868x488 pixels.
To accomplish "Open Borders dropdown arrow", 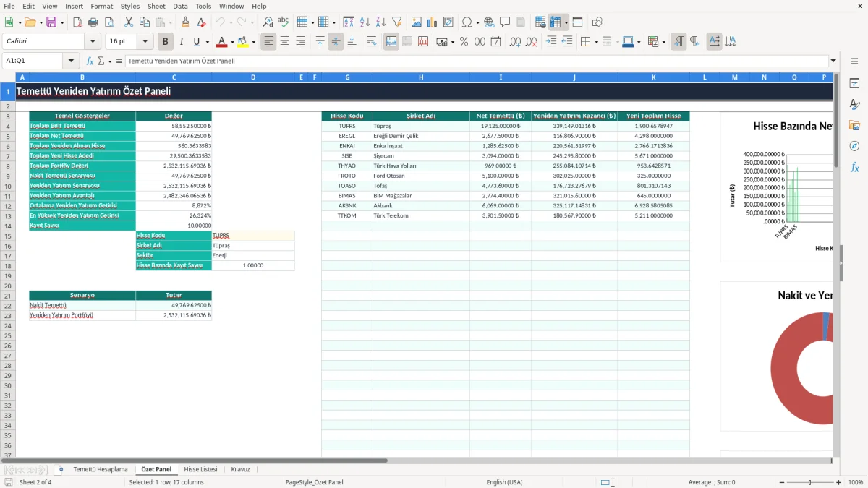I will 596,42.
